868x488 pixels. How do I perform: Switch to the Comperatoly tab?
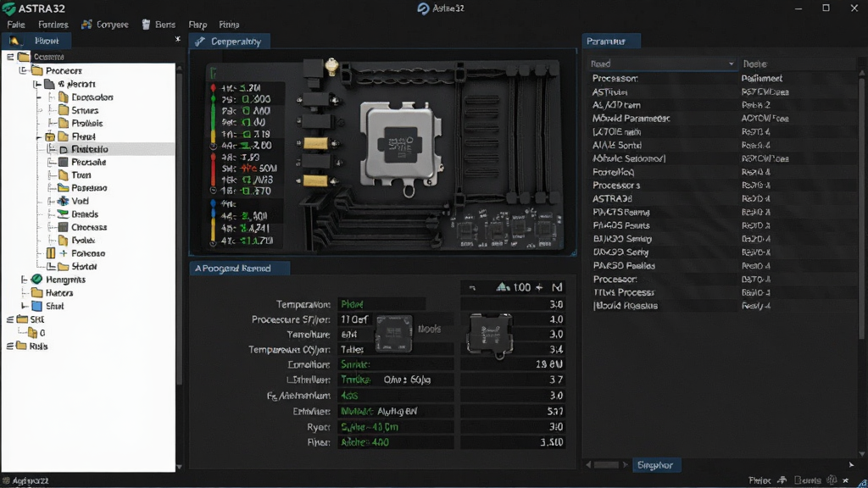229,42
